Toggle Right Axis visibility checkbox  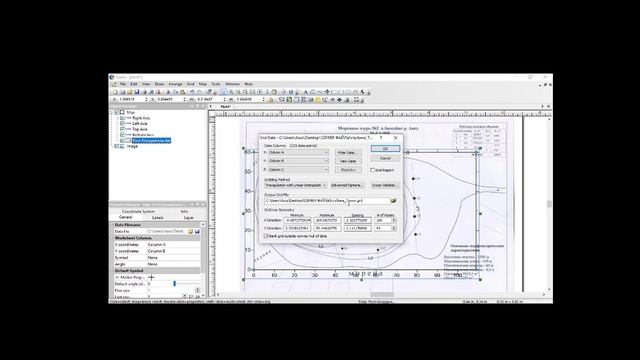122,118
